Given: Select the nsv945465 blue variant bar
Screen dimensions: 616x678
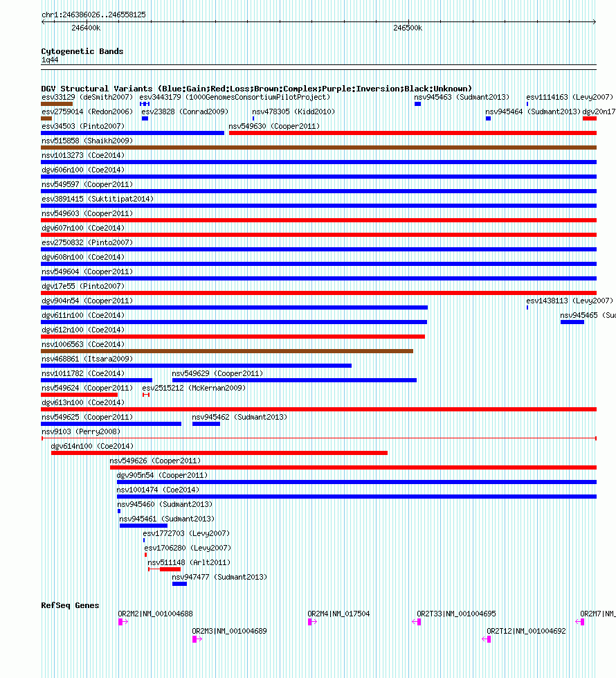Looking at the screenshot, I should click(x=572, y=322).
